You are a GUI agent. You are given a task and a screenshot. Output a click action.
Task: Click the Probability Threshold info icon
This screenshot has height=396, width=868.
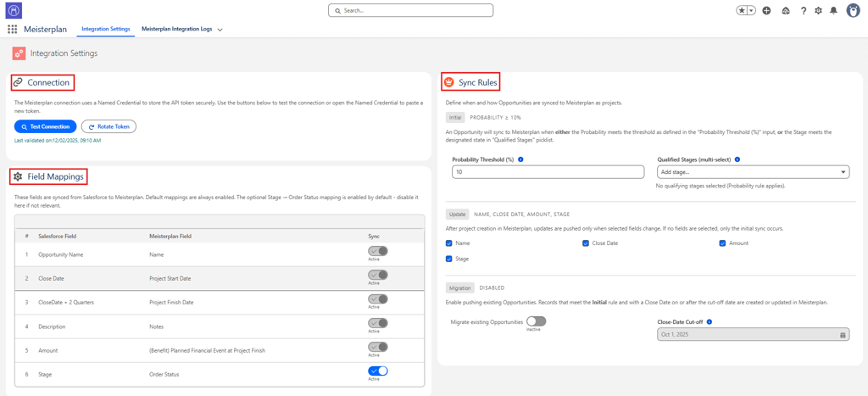[x=521, y=159]
